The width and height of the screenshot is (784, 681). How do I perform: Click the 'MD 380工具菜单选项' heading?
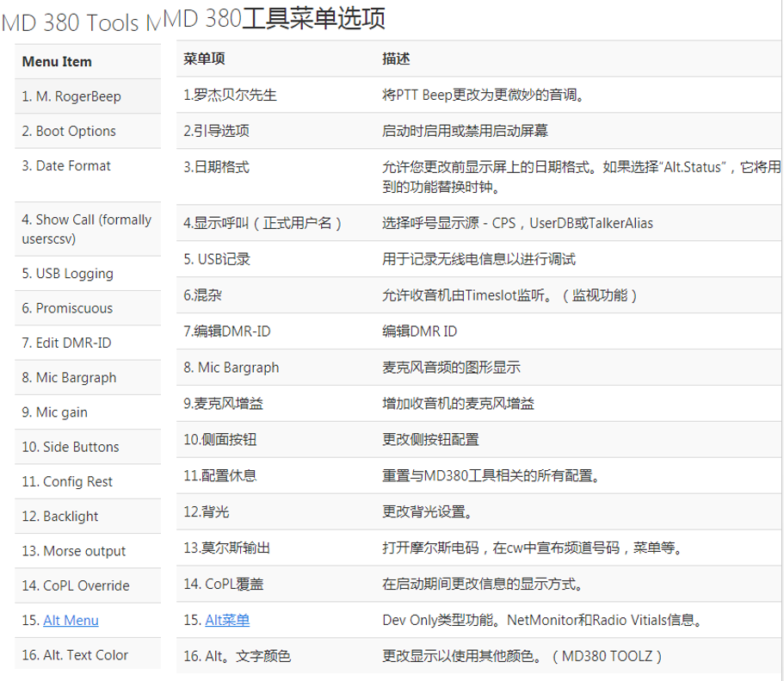click(x=274, y=18)
